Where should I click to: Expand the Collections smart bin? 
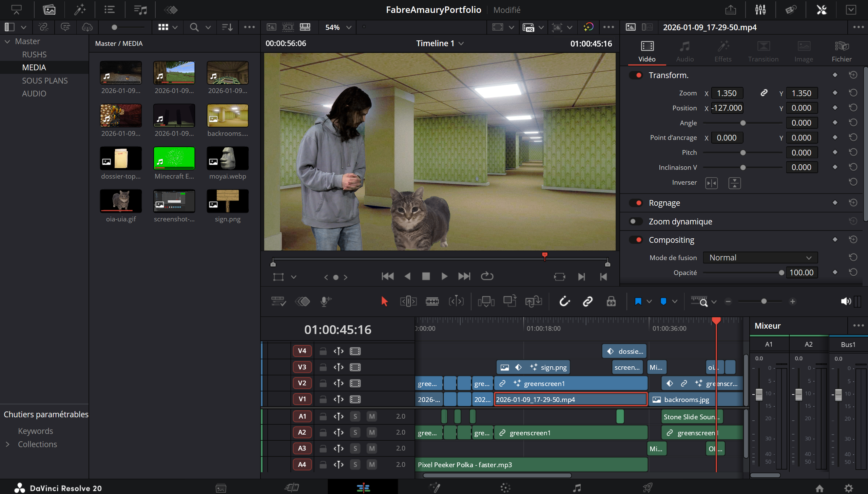pyautogui.click(x=7, y=444)
